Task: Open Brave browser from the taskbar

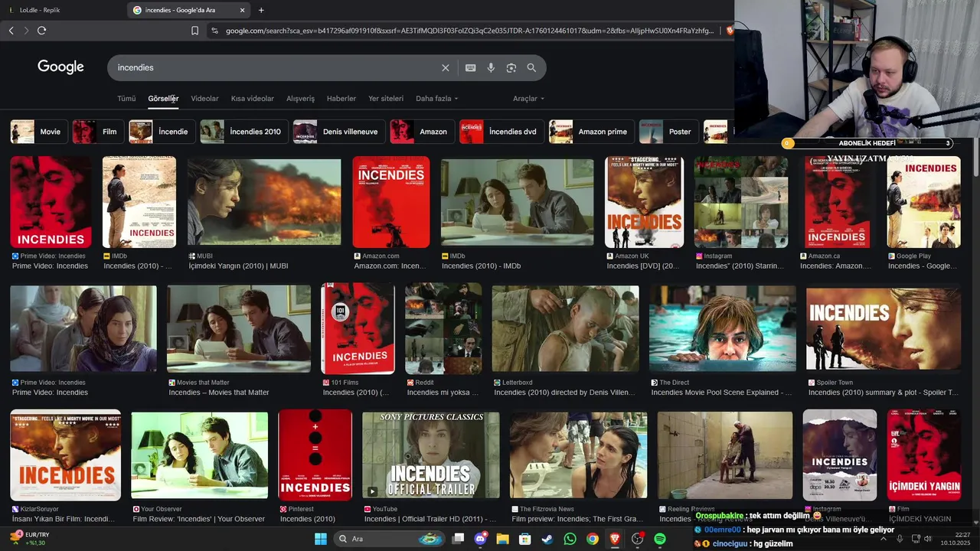Action: click(x=615, y=539)
